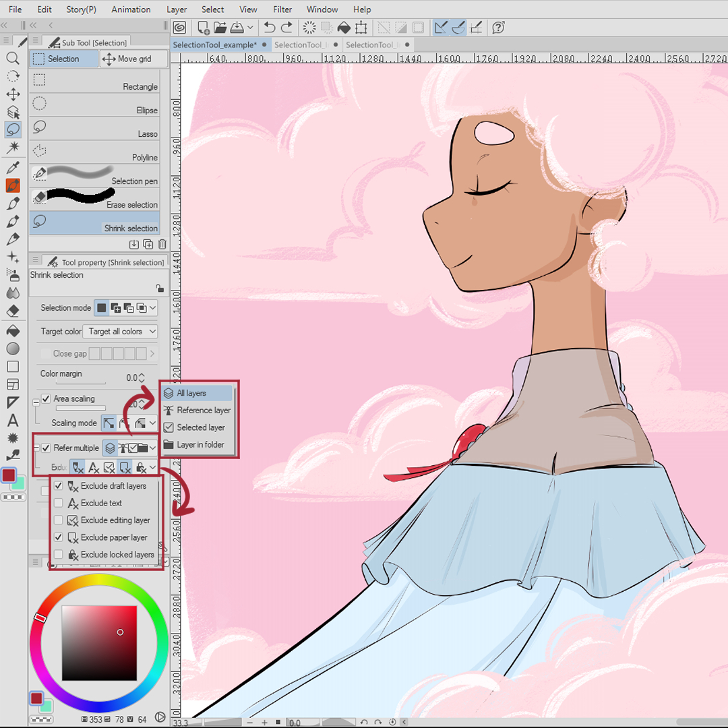Toggle the Refer multiple checkbox
The image size is (728, 728).
[46, 448]
